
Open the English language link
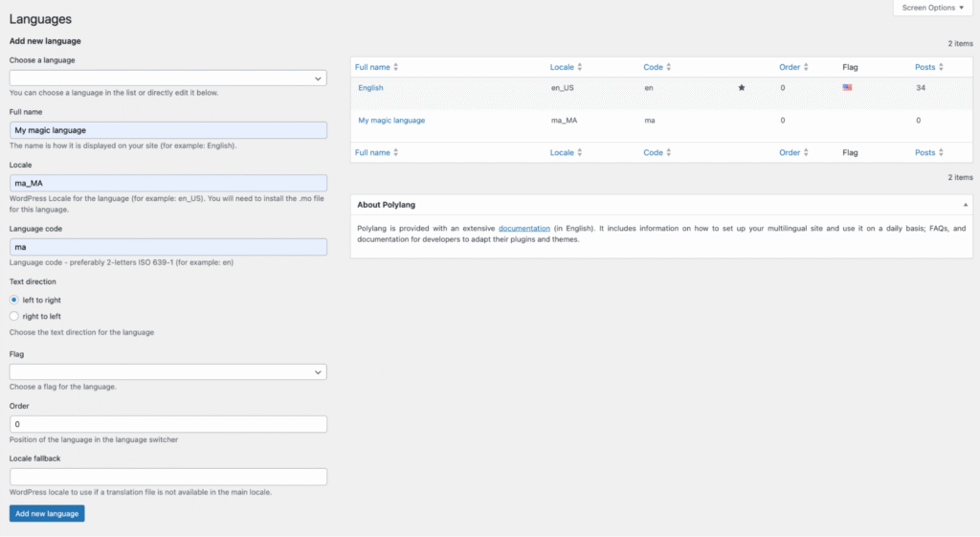point(370,87)
